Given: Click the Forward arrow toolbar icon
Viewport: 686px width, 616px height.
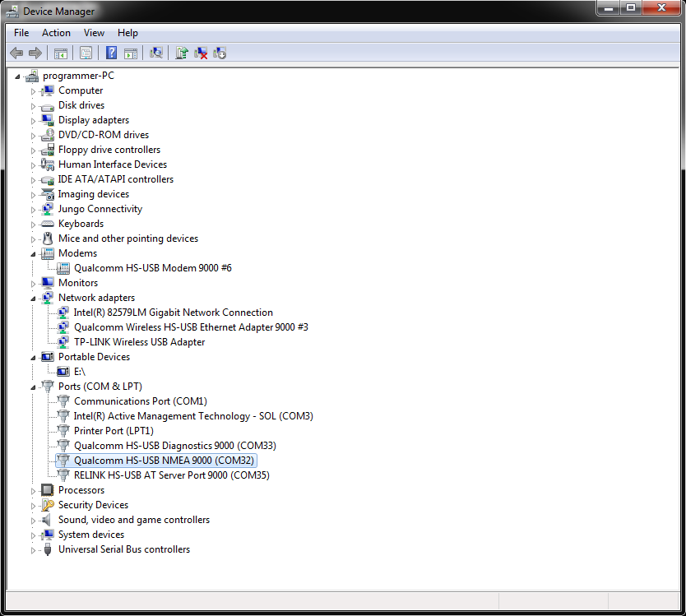Looking at the screenshot, I should tap(35, 53).
